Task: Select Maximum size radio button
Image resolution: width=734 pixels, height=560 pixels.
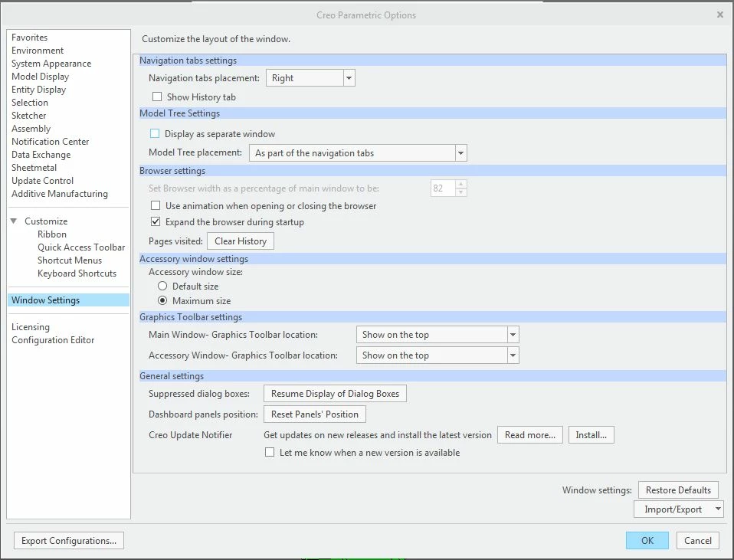Action: tap(162, 300)
